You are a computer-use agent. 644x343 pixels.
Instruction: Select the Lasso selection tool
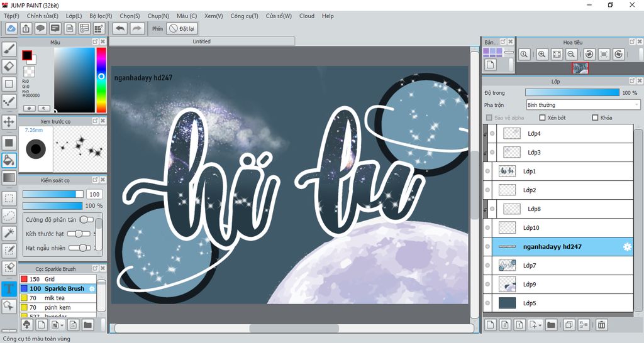coord(9,215)
